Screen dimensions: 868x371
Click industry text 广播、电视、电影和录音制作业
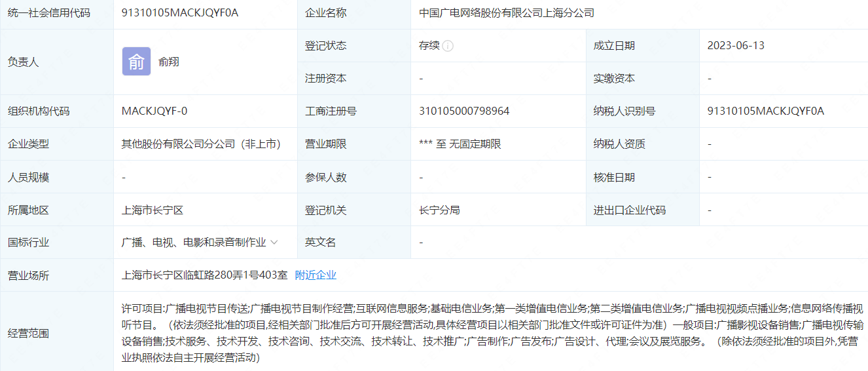pyautogui.click(x=194, y=243)
